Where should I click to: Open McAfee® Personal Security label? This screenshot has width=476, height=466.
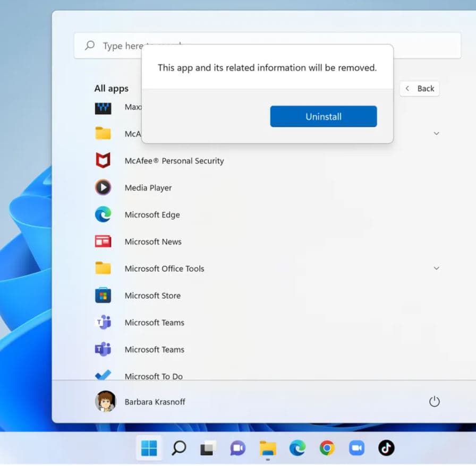pyautogui.click(x=174, y=161)
